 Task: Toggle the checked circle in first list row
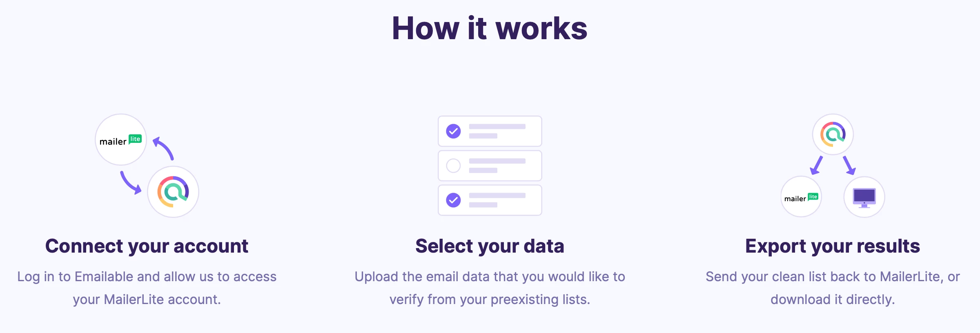(453, 131)
